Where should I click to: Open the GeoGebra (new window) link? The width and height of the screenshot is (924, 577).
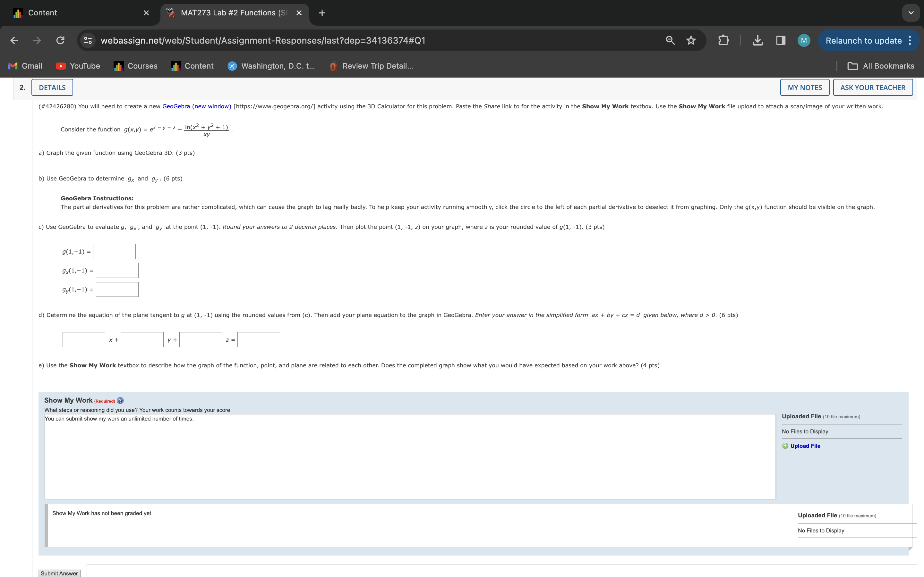pyautogui.click(x=197, y=106)
